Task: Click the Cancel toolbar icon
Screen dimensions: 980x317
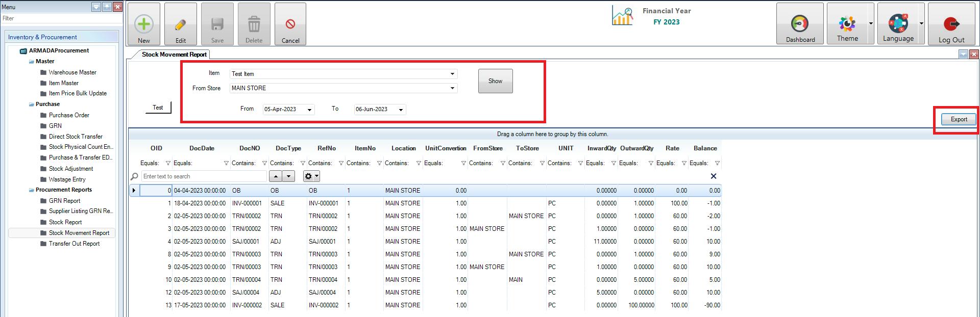Action: pyautogui.click(x=290, y=24)
